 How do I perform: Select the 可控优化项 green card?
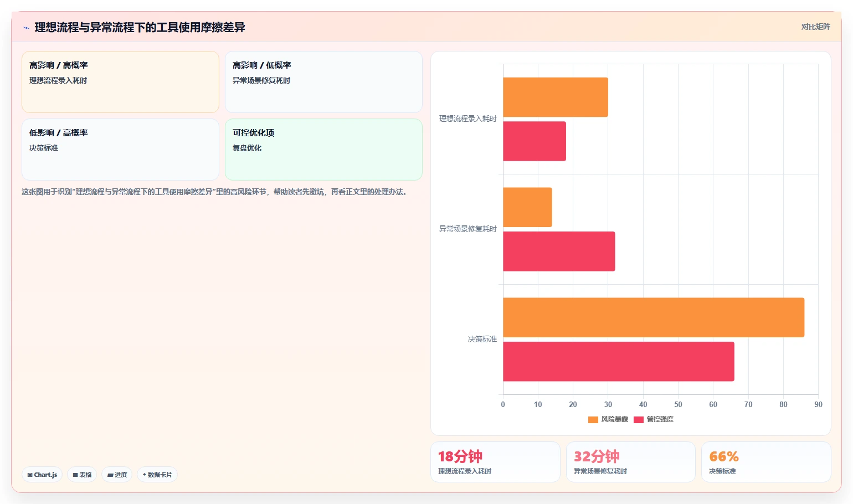click(323, 150)
